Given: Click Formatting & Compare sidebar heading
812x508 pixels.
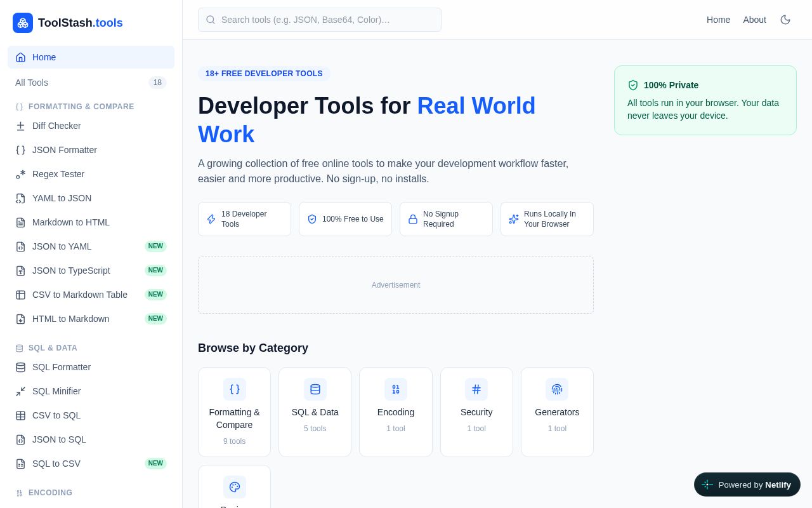Looking at the screenshot, I should [81, 107].
